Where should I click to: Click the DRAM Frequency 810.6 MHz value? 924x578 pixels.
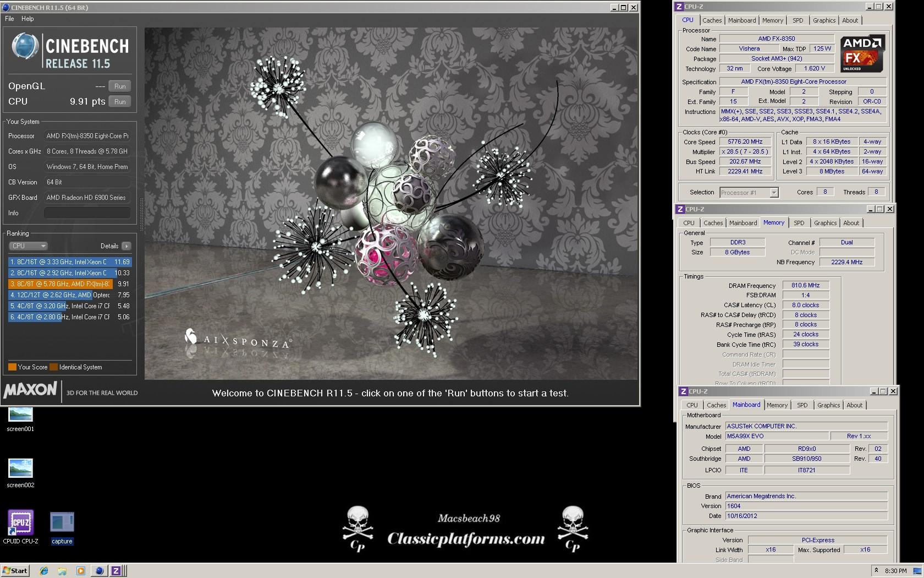coord(805,286)
